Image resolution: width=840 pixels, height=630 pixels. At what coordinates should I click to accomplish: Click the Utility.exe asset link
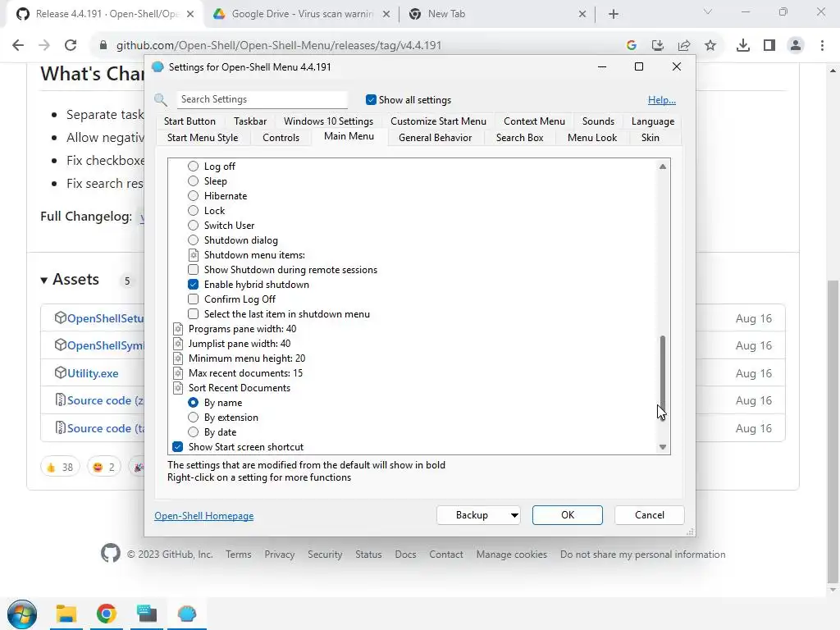[x=93, y=373]
